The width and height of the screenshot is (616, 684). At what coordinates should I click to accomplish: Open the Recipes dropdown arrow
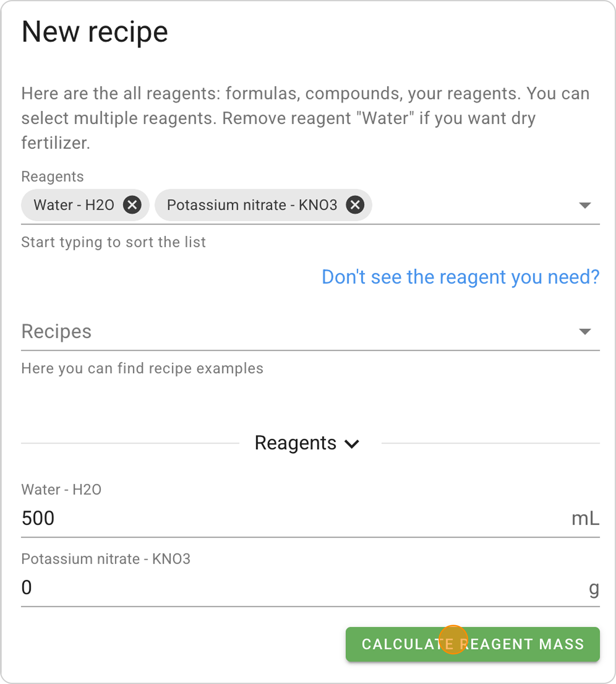pyautogui.click(x=585, y=331)
